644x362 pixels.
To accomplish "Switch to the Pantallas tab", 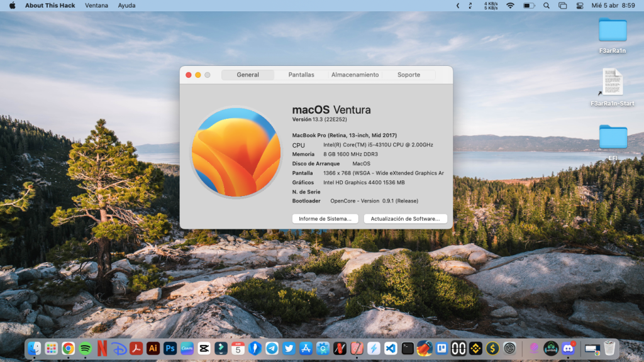I will pyautogui.click(x=301, y=75).
